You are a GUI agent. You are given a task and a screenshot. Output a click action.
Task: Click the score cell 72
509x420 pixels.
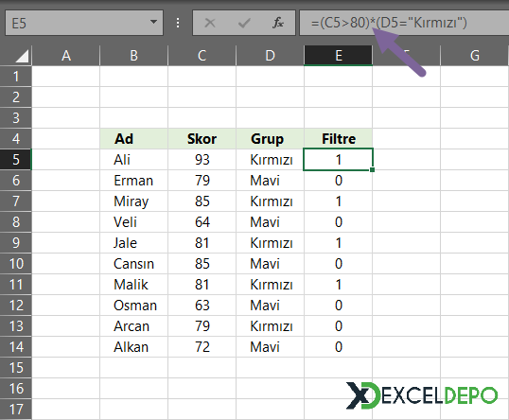coord(202,347)
